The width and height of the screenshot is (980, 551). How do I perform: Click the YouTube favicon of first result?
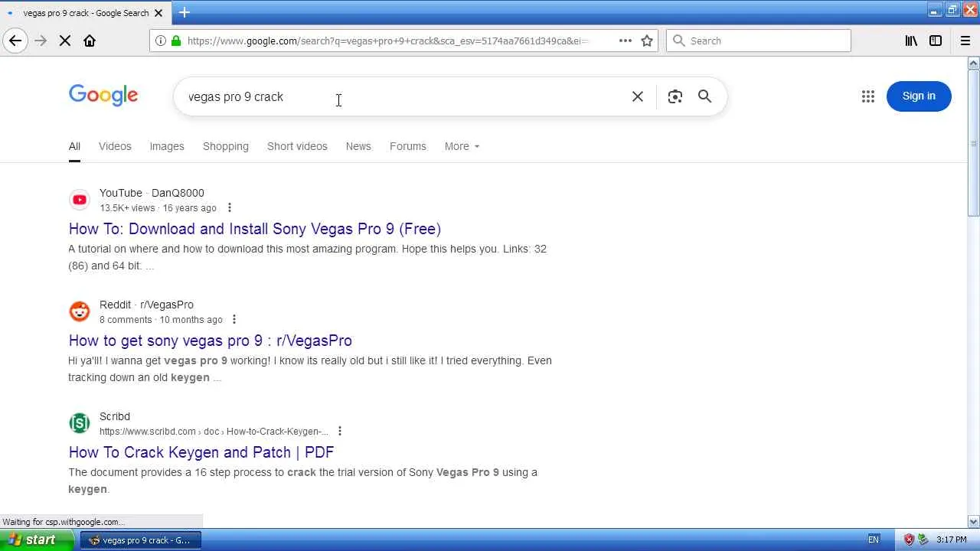coord(80,201)
